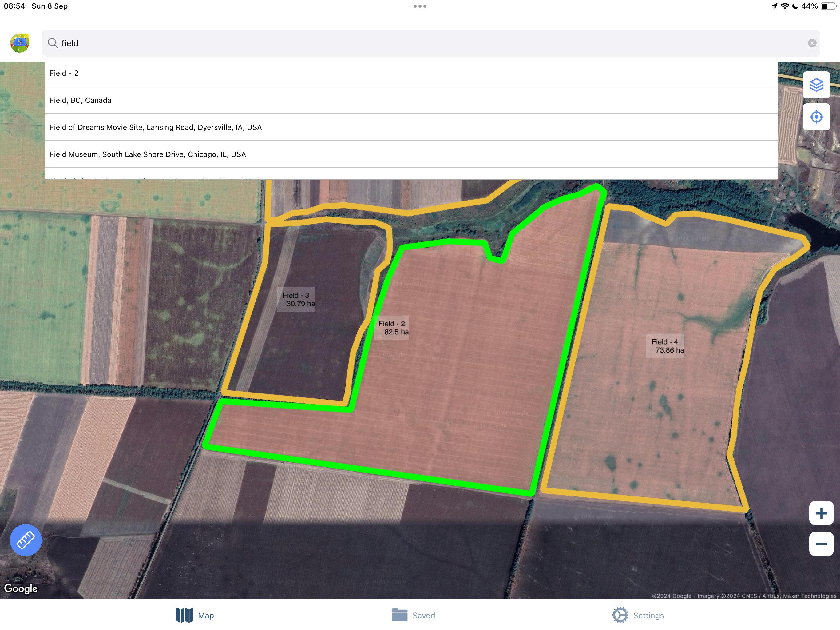The width and height of the screenshot is (840, 630).
Task: Tap the 'Field - 4 73.86 ha' label
Action: tap(665, 346)
